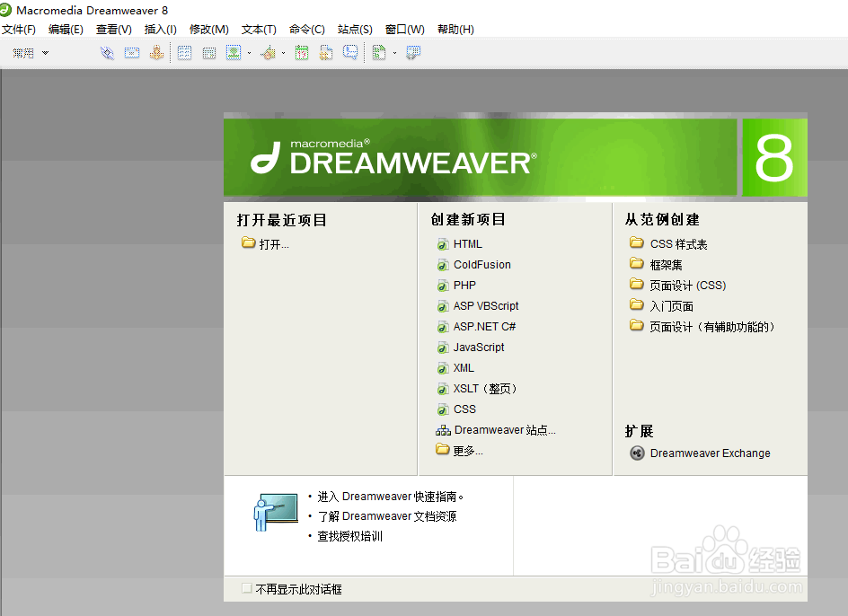Expand the Templates button dropdown arrow
The image size is (848, 616).
click(394, 53)
